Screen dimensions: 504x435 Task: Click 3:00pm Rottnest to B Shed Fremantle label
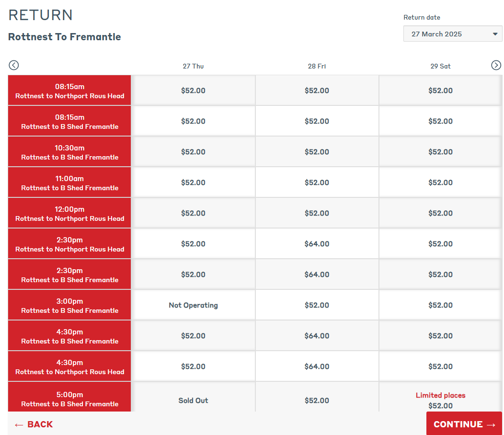[x=69, y=305]
